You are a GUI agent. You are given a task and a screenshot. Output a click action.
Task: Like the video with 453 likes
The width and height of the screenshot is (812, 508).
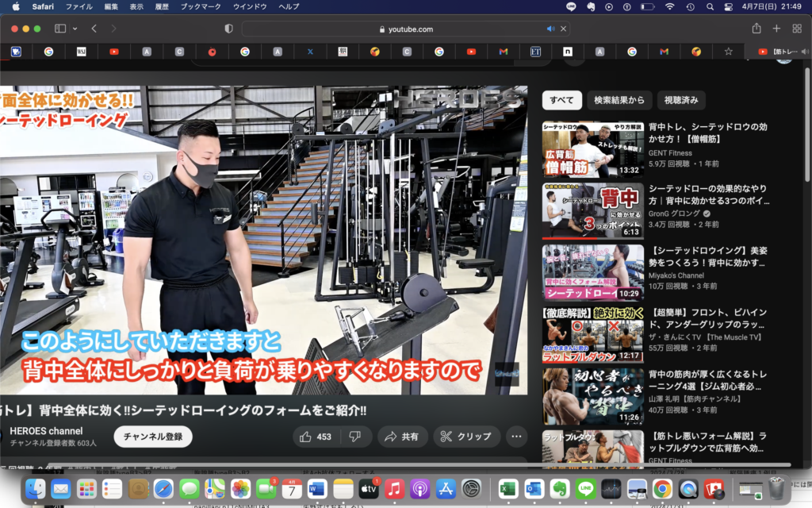pyautogui.click(x=315, y=437)
